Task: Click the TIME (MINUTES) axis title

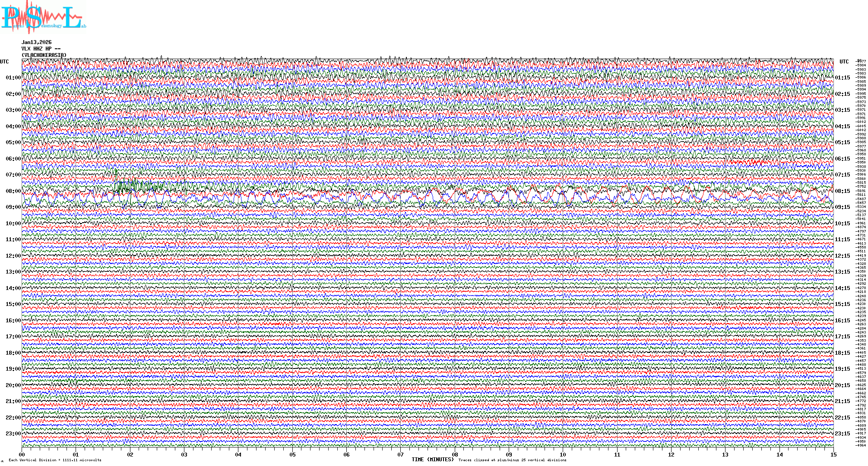Action: pyautogui.click(x=433, y=460)
